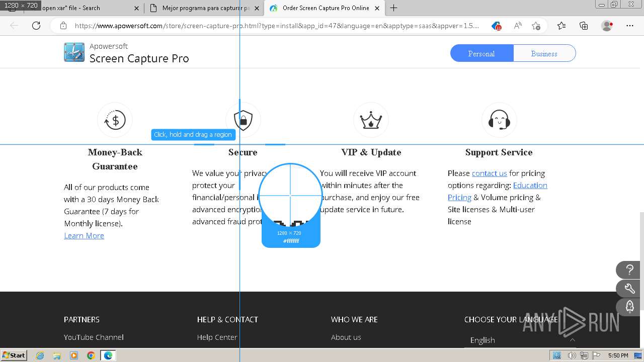
Task: Click the HELP & CONTACT footer heading
Action: pos(227,319)
